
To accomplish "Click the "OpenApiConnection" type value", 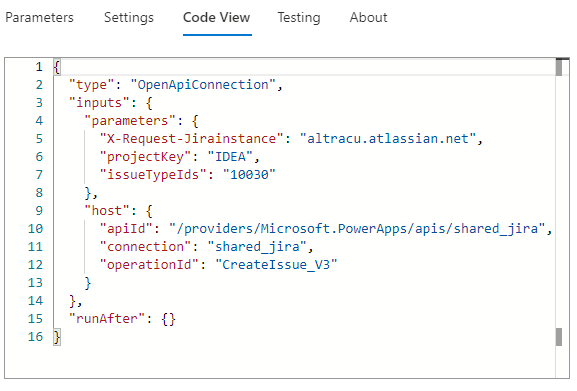I will pos(203,85).
